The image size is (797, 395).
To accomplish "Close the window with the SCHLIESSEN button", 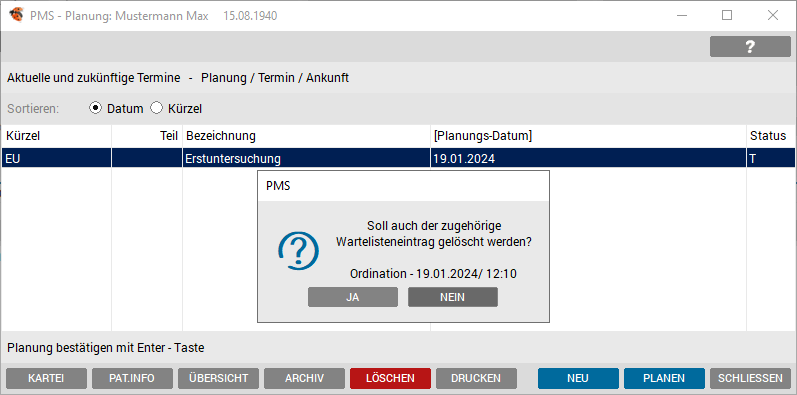I will point(750,378).
